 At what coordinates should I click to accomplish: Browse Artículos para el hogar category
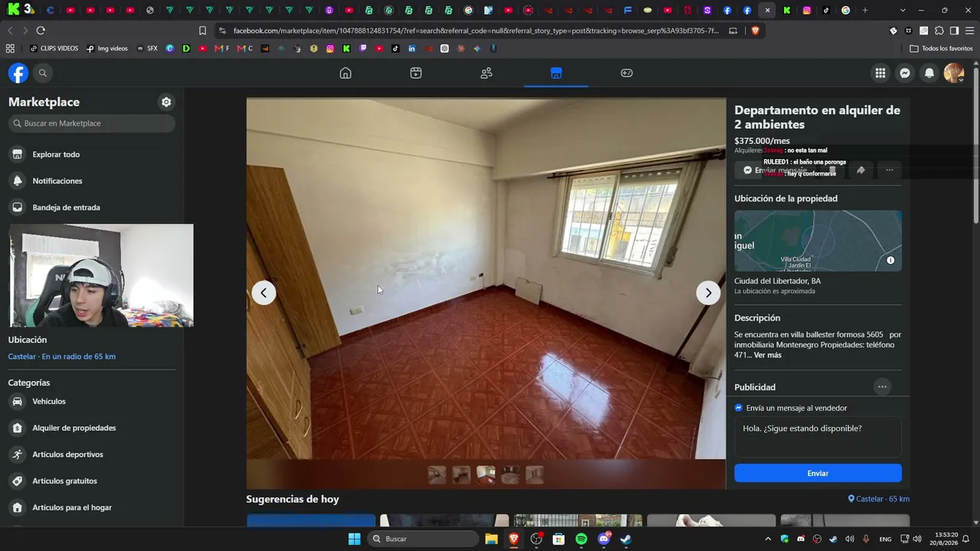point(92,507)
